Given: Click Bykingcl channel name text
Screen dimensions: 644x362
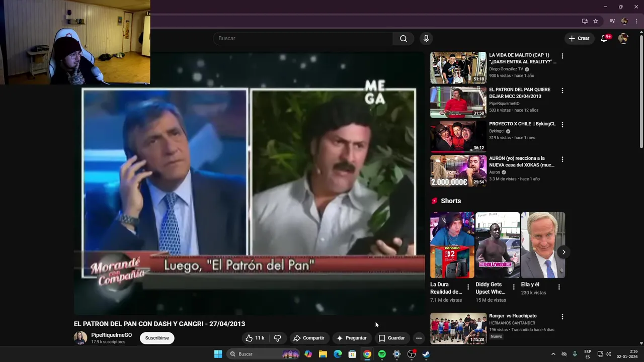Looking at the screenshot, I should tap(497, 131).
